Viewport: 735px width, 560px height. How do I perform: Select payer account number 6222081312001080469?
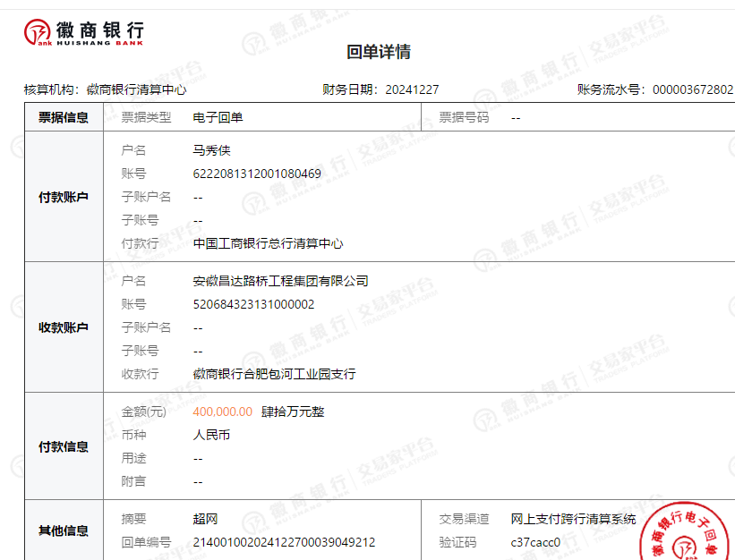(257, 174)
